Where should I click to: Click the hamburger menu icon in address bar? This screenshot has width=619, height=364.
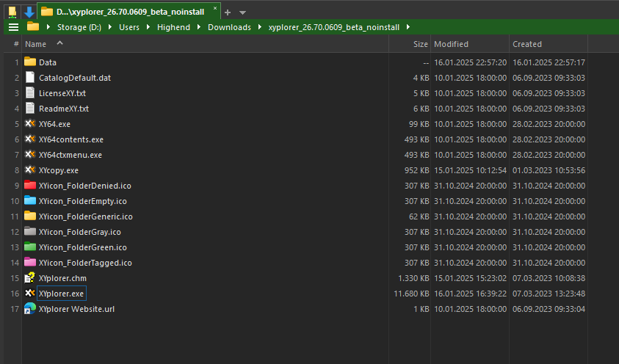tap(12, 27)
